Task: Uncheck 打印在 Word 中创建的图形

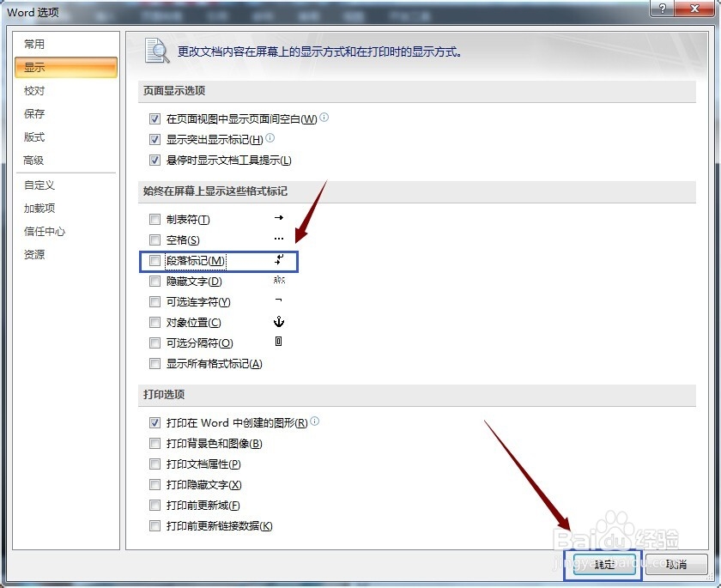Action: pyautogui.click(x=154, y=422)
